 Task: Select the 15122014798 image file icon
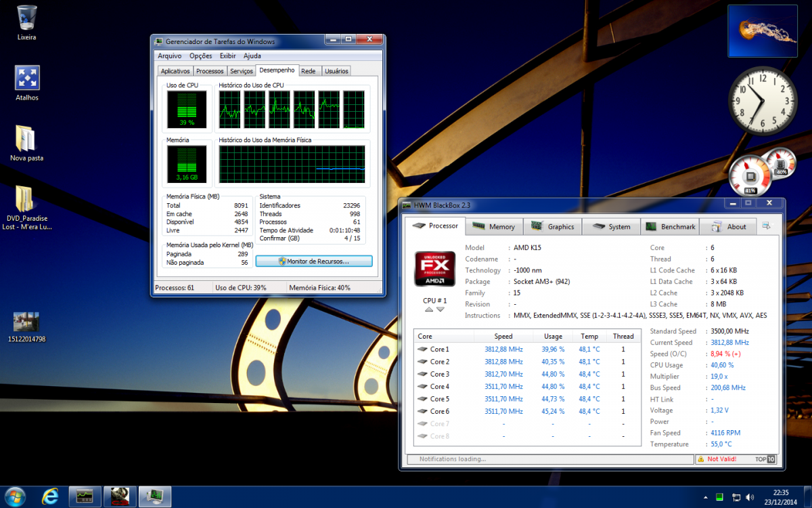click(26, 322)
